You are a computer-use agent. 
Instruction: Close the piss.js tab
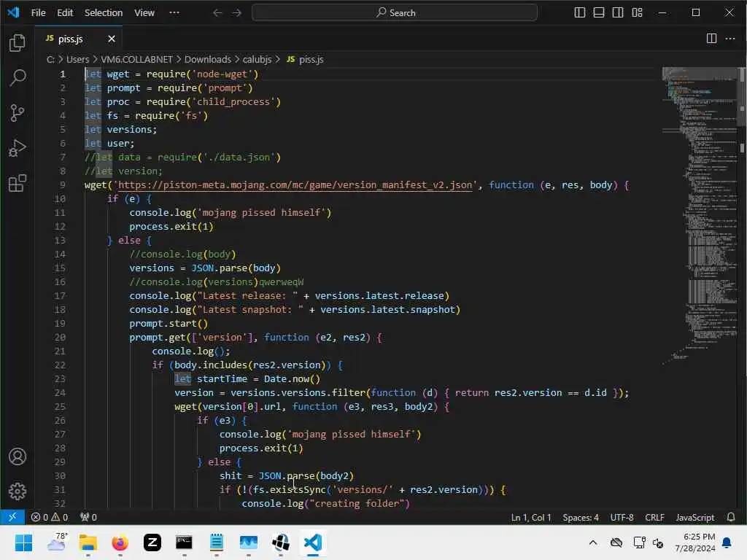[x=112, y=39]
